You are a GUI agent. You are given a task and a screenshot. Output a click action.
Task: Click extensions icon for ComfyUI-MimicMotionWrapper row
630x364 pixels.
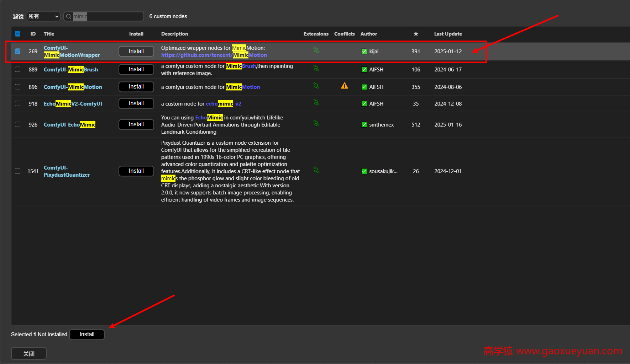click(316, 50)
